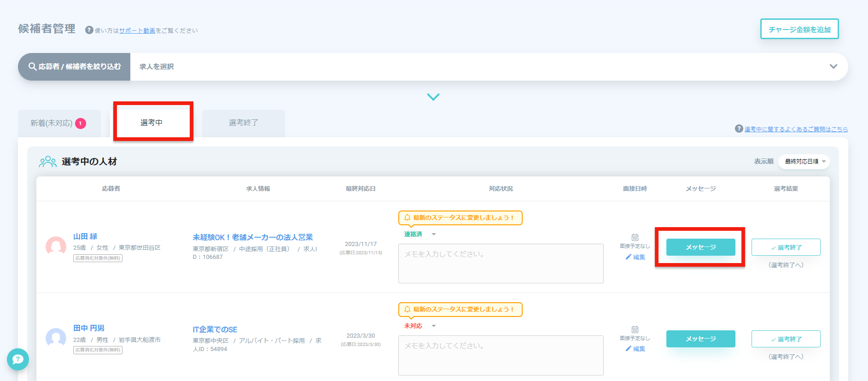The width and height of the screenshot is (868, 381).
Task: Open the 連絡済 status dropdown for 山田 緑
Action: 419,234
